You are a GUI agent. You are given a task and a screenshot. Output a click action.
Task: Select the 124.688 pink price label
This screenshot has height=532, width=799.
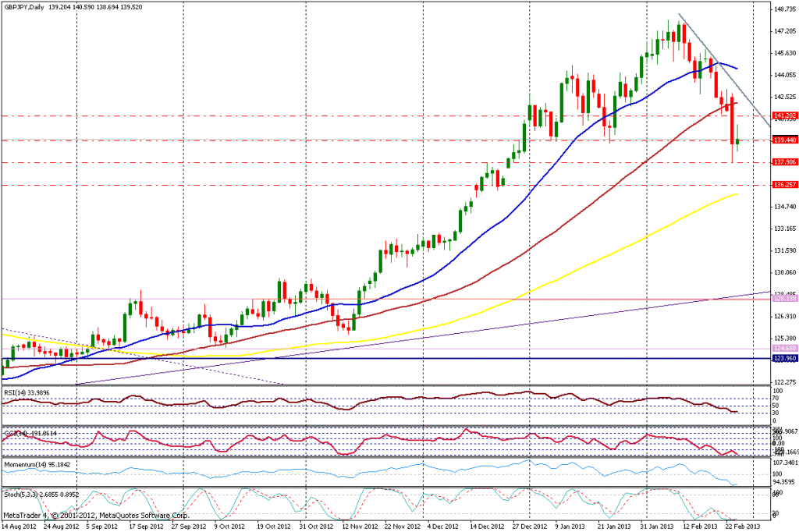click(x=783, y=348)
